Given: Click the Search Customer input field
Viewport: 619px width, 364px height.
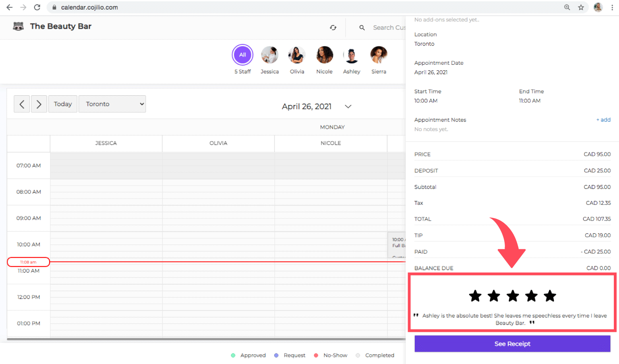Looking at the screenshot, I should pyautogui.click(x=389, y=27).
